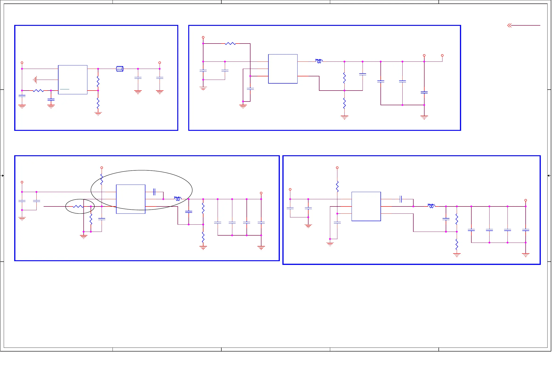Screen dimensions: 555x392
Task: Select the inductor in the bottom-left circuit
Action: coord(178,199)
